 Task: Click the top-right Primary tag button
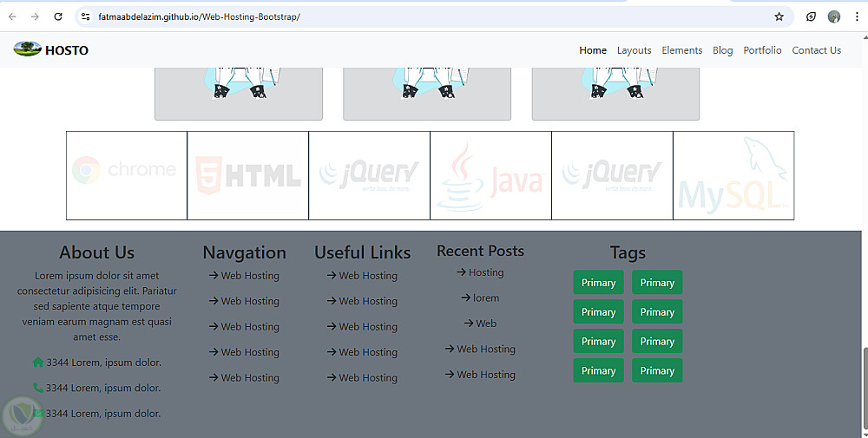tap(657, 283)
